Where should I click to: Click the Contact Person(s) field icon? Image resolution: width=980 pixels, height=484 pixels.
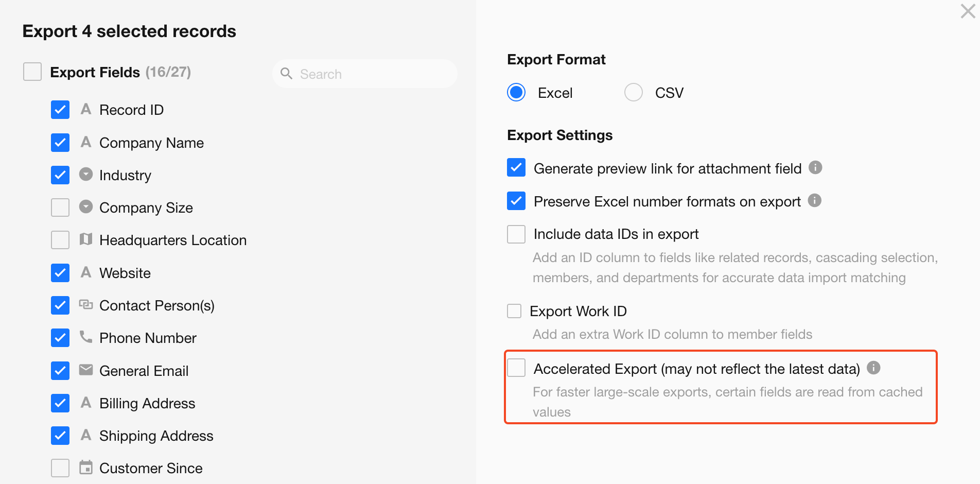coord(86,305)
